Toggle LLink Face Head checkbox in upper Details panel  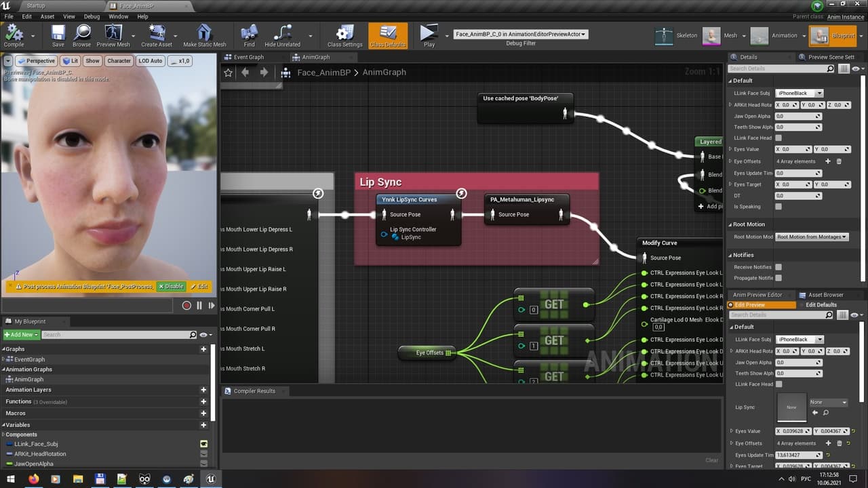778,138
